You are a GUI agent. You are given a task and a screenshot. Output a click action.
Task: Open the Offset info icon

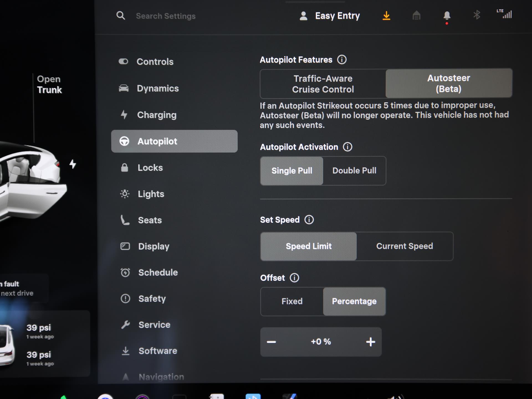[x=294, y=278]
